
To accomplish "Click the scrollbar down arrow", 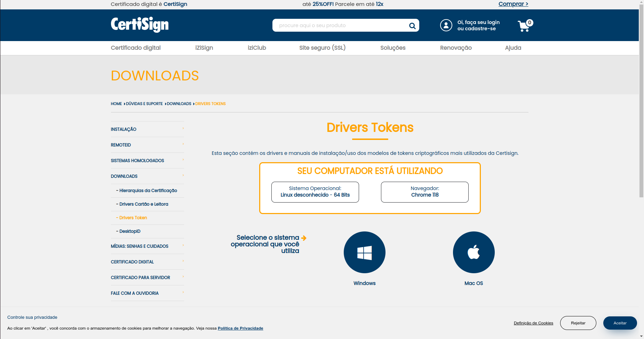I will click(x=641, y=336).
